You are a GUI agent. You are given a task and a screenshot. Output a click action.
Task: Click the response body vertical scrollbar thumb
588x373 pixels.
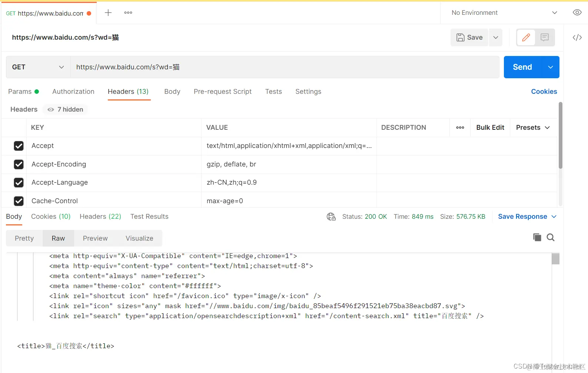coord(555,259)
